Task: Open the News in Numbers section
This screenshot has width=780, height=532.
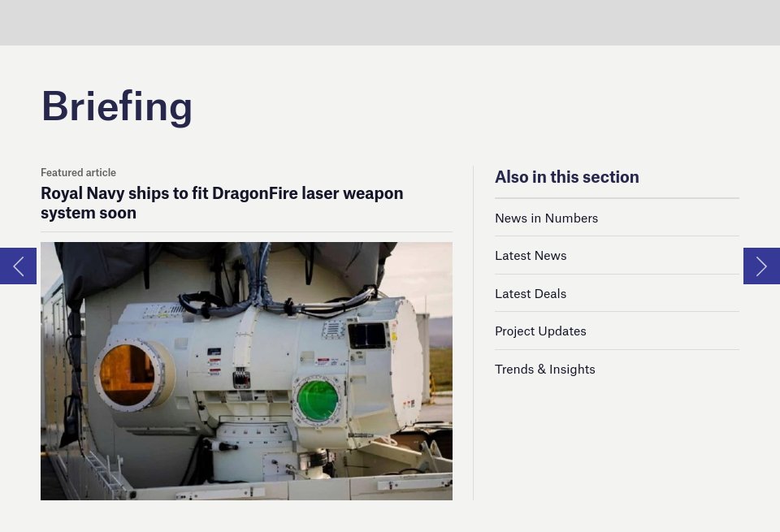Action: tap(546, 217)
